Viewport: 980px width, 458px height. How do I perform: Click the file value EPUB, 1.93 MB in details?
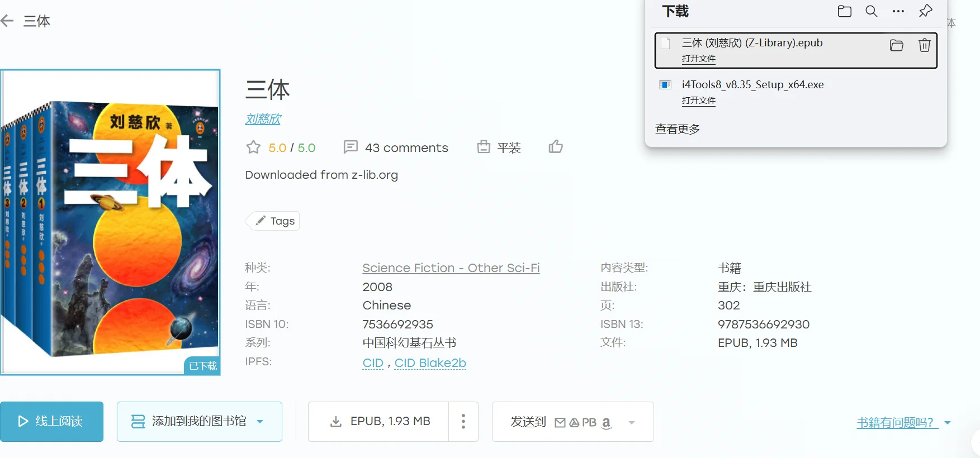(758, 343)
